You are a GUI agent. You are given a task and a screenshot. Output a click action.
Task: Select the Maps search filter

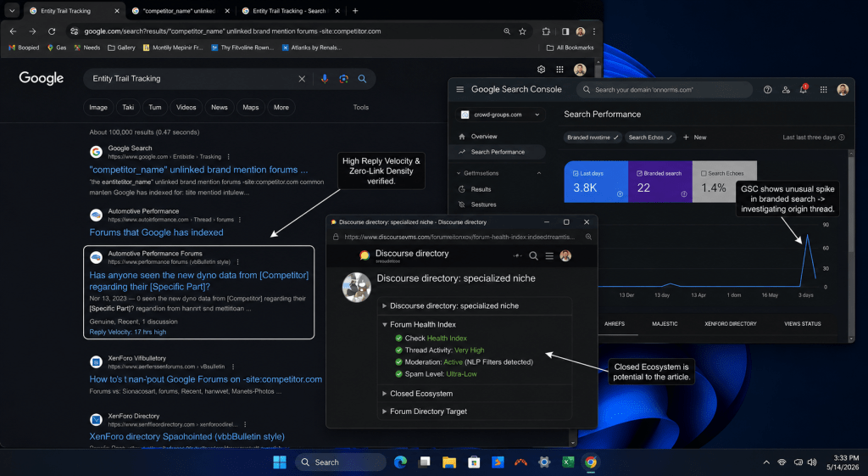point(251,108)
